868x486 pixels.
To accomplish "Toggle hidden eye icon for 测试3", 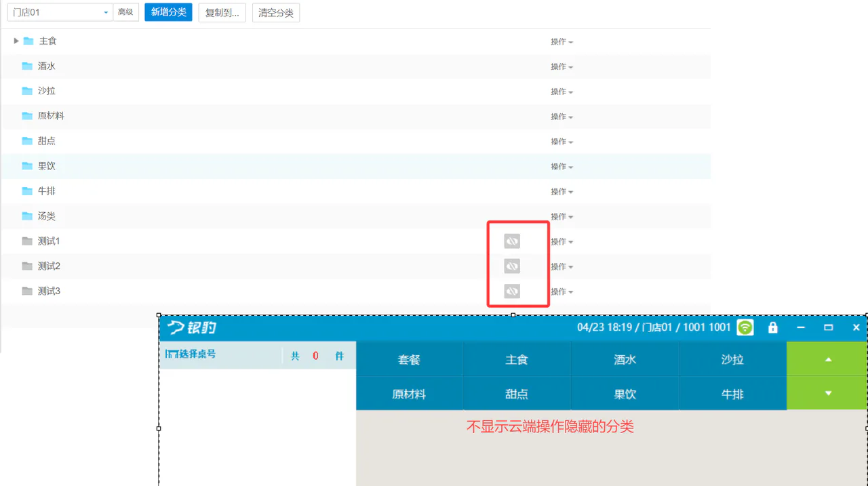I will click(512, 291).
